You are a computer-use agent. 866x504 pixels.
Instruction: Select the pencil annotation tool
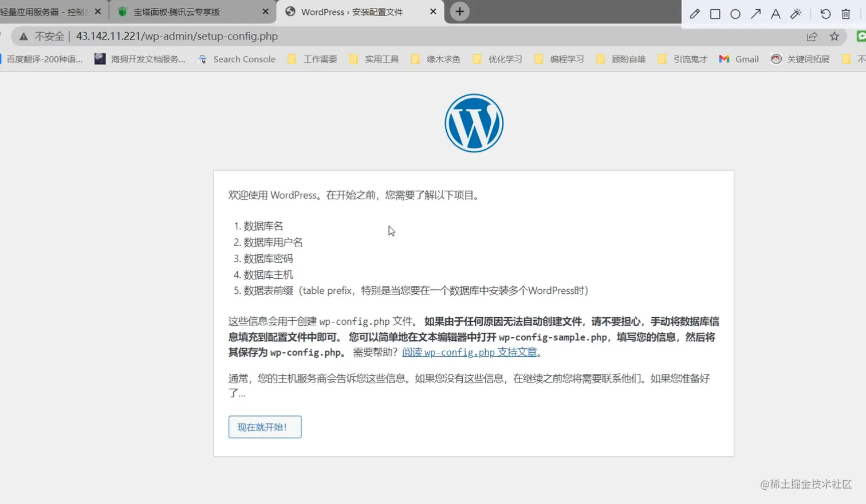click(x=695, y=14)
